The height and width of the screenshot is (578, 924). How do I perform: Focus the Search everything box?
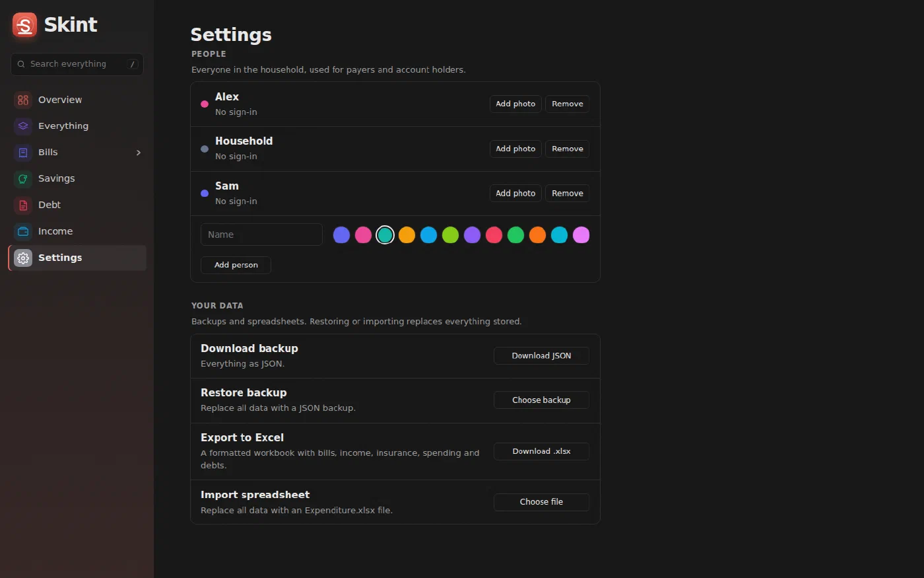click(x=77, y=64)
